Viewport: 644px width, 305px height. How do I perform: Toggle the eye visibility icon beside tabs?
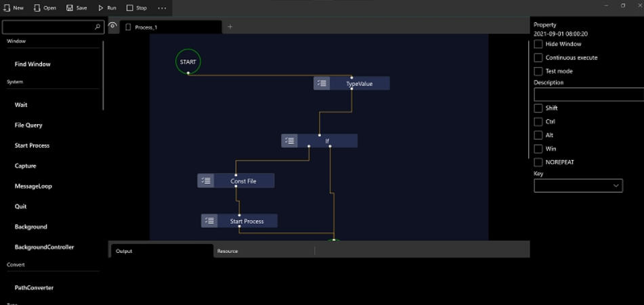point(113,26)
